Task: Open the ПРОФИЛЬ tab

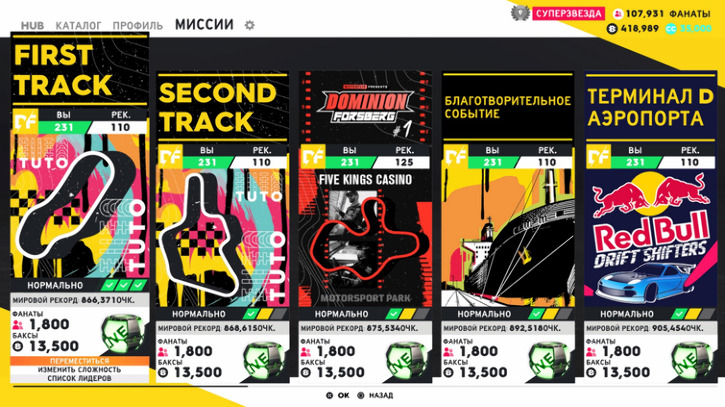Action: point(138,26)
